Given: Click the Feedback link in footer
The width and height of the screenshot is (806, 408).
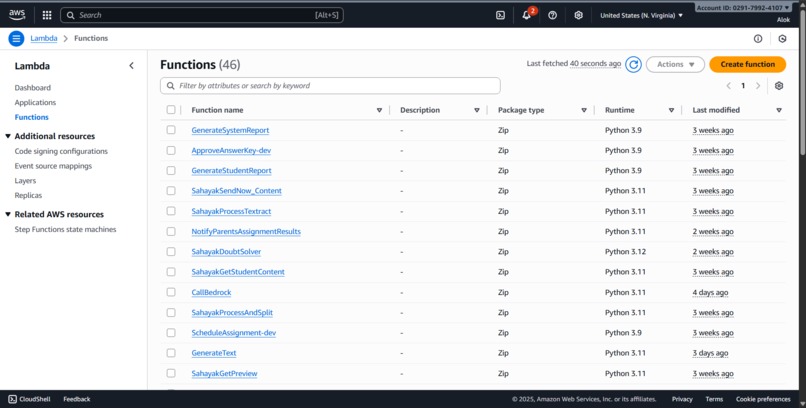Looking at the screenshot, I should pyautogui.click(x=77, y=399).
